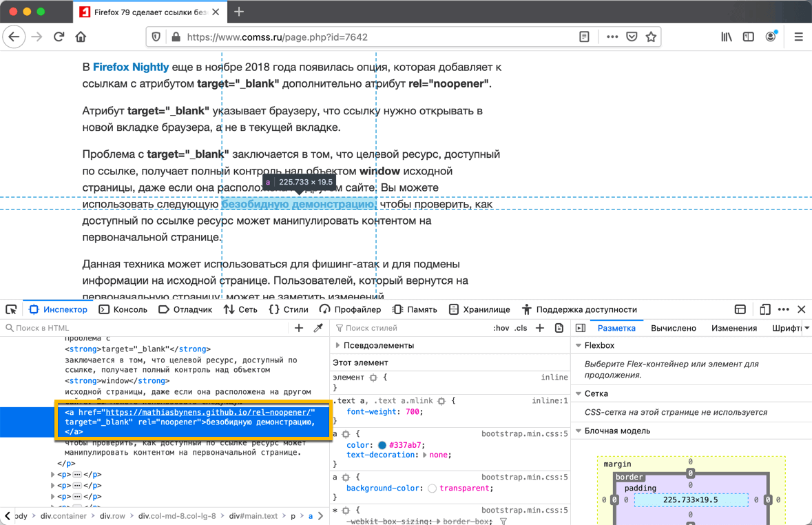This screenshot has width=812, height=525.
Task: Open Firefox account avatar
Action: click(x=771, y=37)
